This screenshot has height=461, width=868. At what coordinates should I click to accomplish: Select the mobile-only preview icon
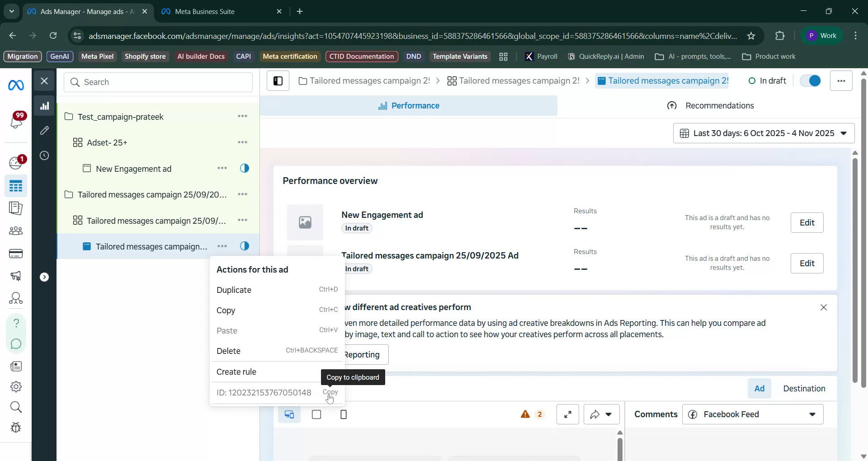click(344, 414)
